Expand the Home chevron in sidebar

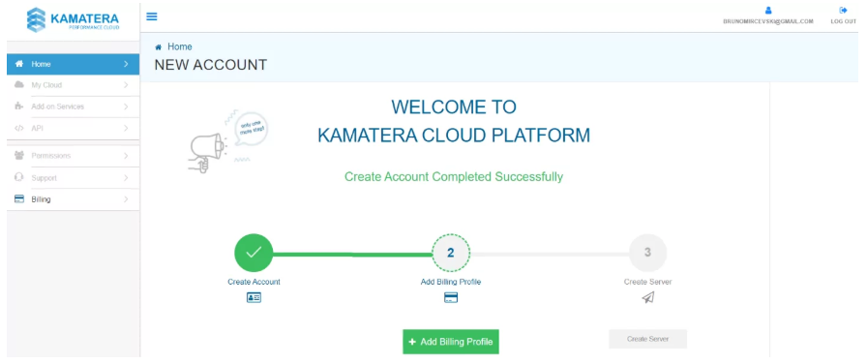126,64
